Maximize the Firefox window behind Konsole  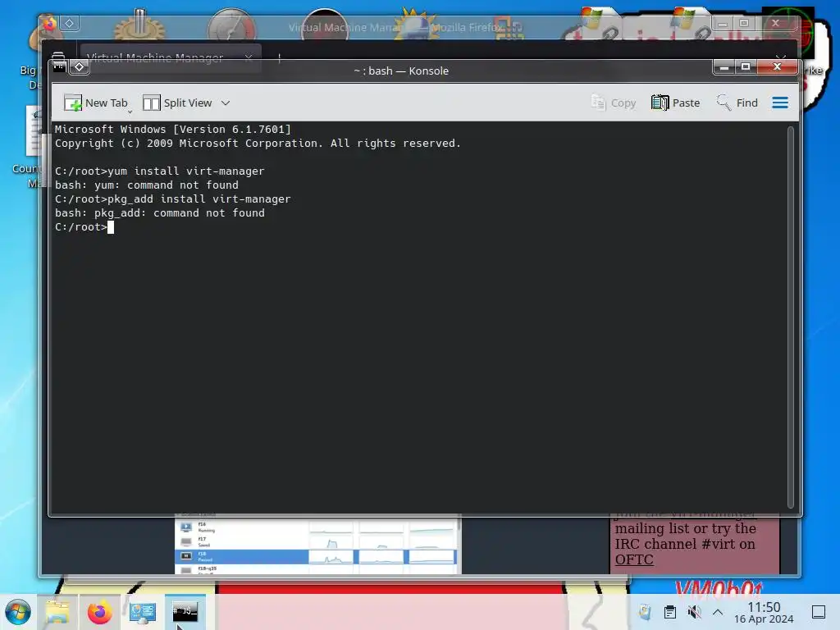click(x=744, y=24)
